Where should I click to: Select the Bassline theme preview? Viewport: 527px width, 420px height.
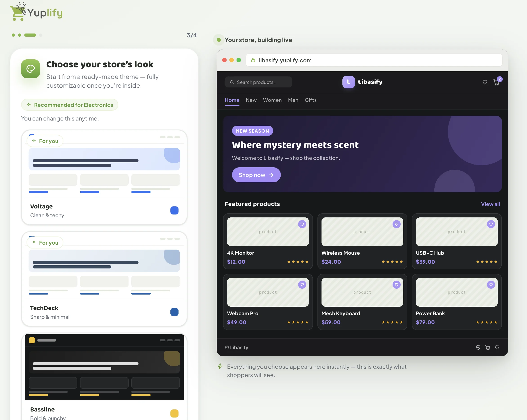pos(104,367)
